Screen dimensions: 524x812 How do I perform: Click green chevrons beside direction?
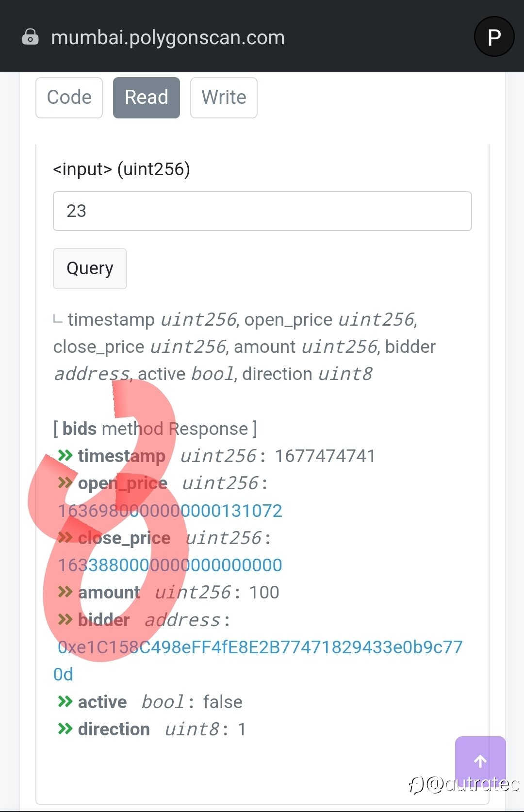pyautogui.click(x=65, y=729)
